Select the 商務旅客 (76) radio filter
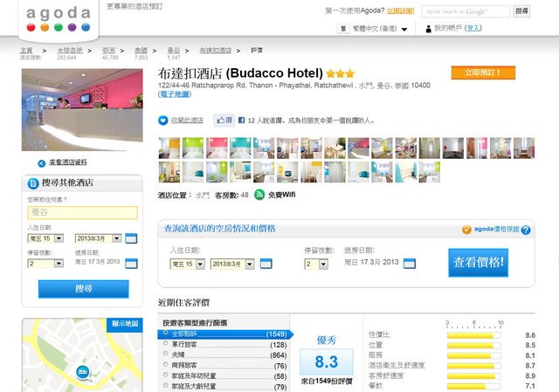559x392 pixels. click(x=165, y=364)
